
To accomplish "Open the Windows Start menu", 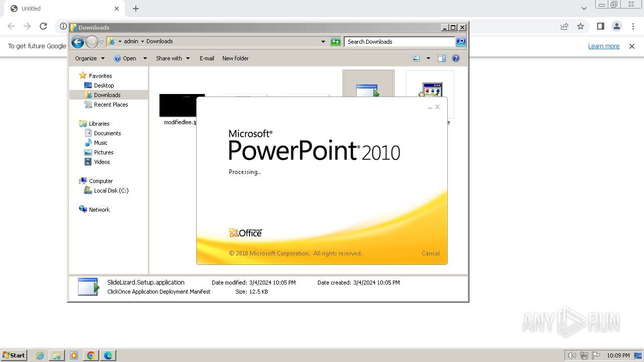I will pyautogui.click(x=14, y=355).
